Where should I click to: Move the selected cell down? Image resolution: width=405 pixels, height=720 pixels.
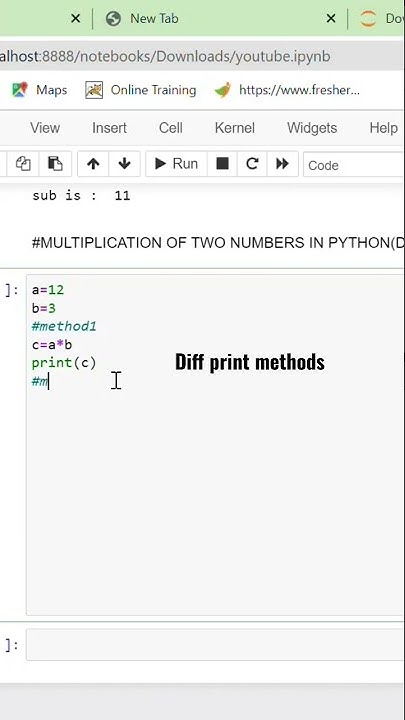click(124, 163)
